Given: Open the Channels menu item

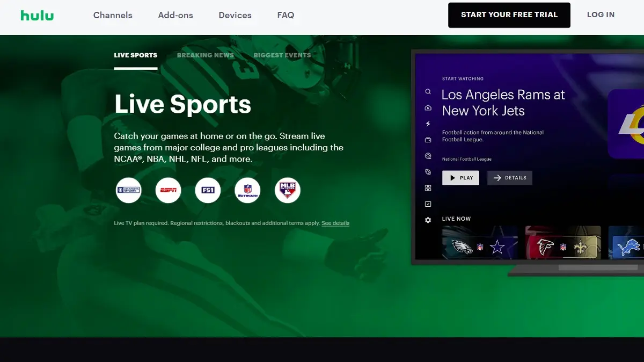Looking at the screenshot, I should coord(113,15).
